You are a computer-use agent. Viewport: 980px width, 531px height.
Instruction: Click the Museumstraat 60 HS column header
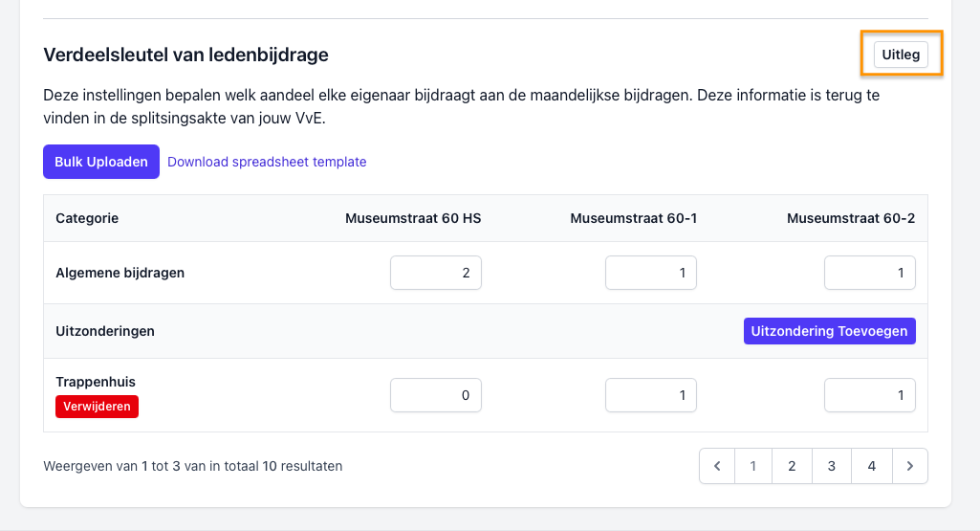[413, 218]
